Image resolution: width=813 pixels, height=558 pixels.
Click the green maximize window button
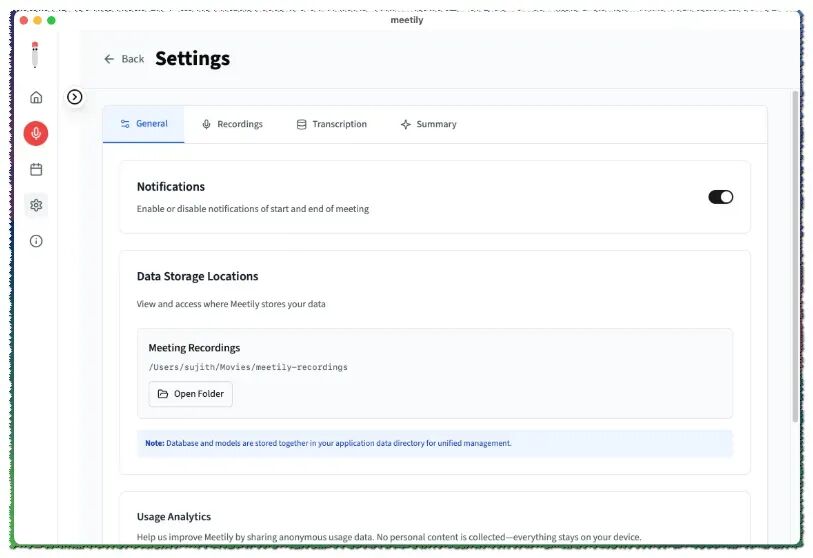(x=51, y=20)
